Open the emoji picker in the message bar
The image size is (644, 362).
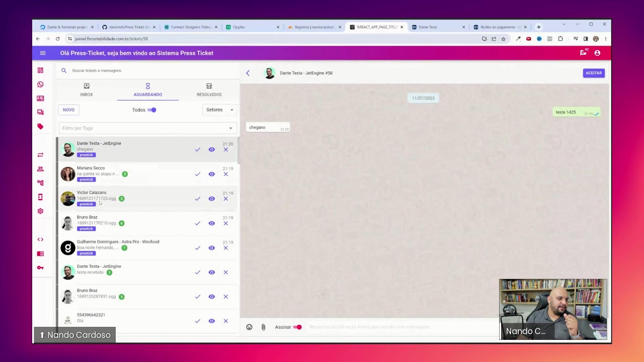(249, 327)
